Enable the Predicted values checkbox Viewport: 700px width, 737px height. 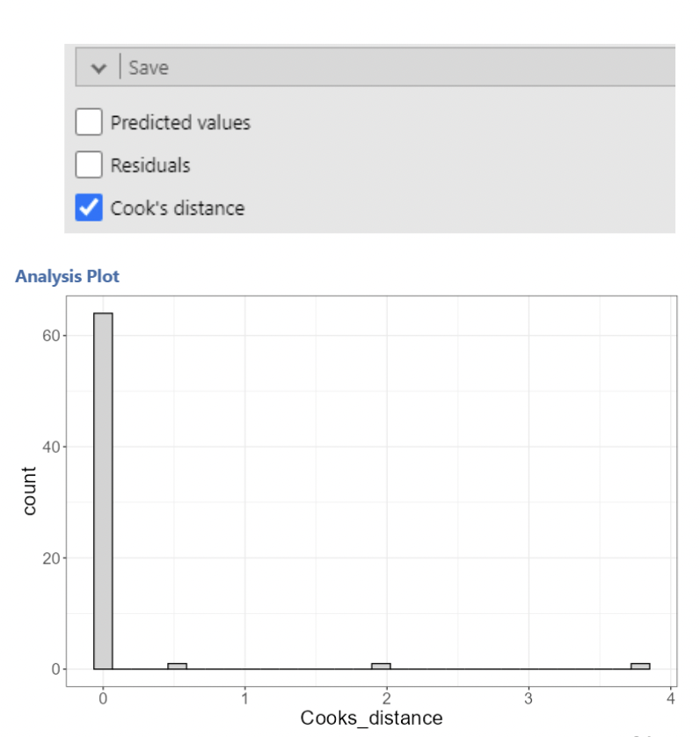click(x=88, y=123)
